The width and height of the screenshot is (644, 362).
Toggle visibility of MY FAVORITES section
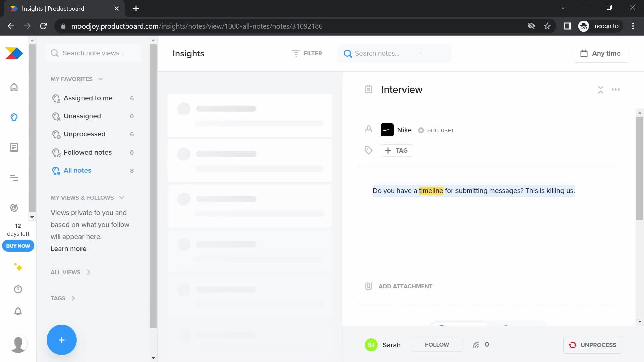pos(101,79)
